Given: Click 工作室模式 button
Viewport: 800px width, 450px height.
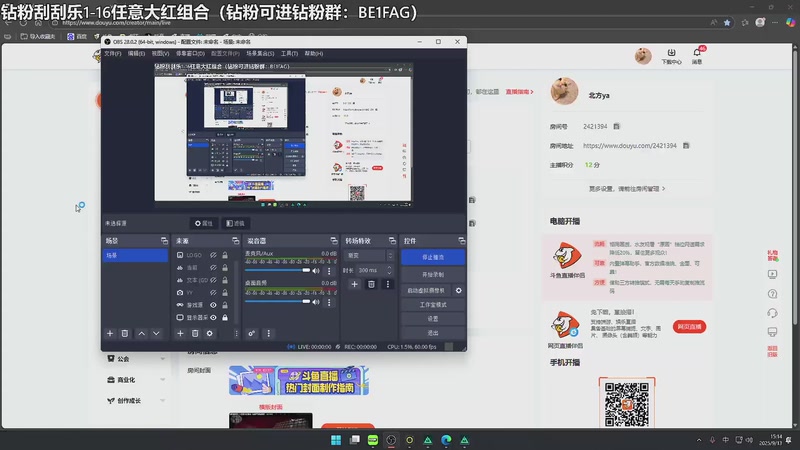Looking at the screenshot, I should [433, 305].
